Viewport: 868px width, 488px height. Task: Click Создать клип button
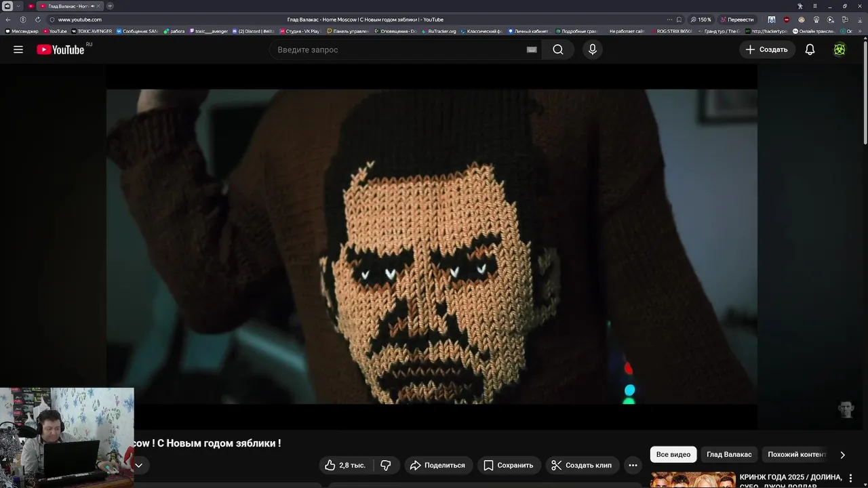pos(582,465)
